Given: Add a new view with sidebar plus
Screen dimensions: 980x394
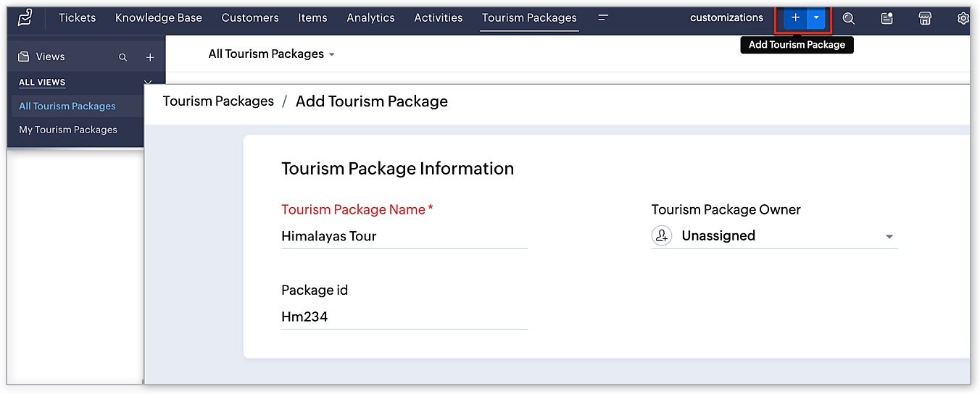Looking at the screenshot, I should (150, 57).
